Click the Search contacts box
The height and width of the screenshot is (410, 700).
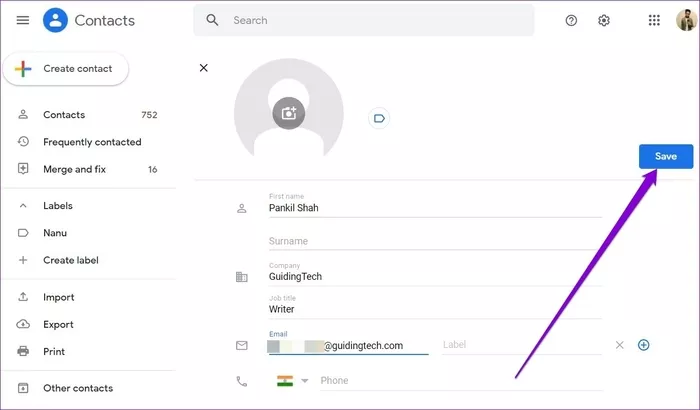[364, 20]
